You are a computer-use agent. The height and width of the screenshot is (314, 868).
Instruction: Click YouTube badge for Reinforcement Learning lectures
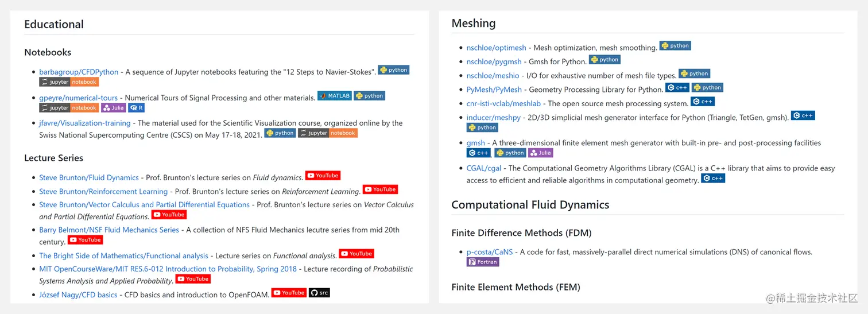(x=381, y=189)
